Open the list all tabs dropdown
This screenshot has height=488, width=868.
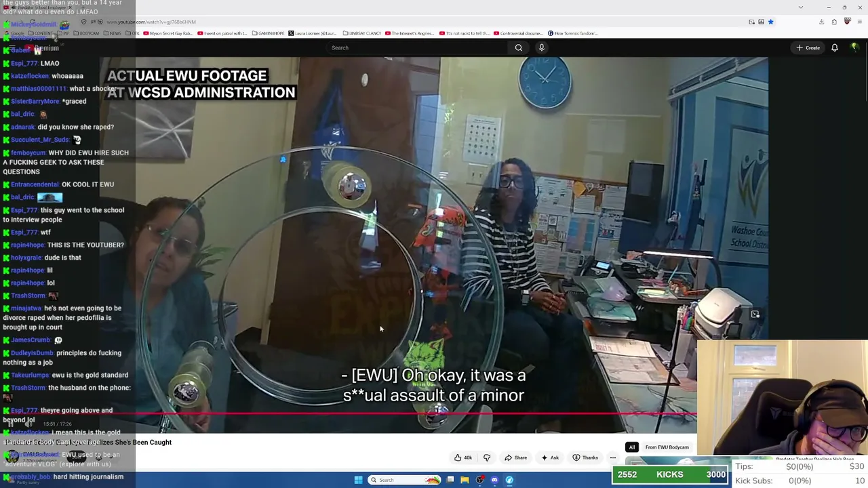tap(800, 7)
